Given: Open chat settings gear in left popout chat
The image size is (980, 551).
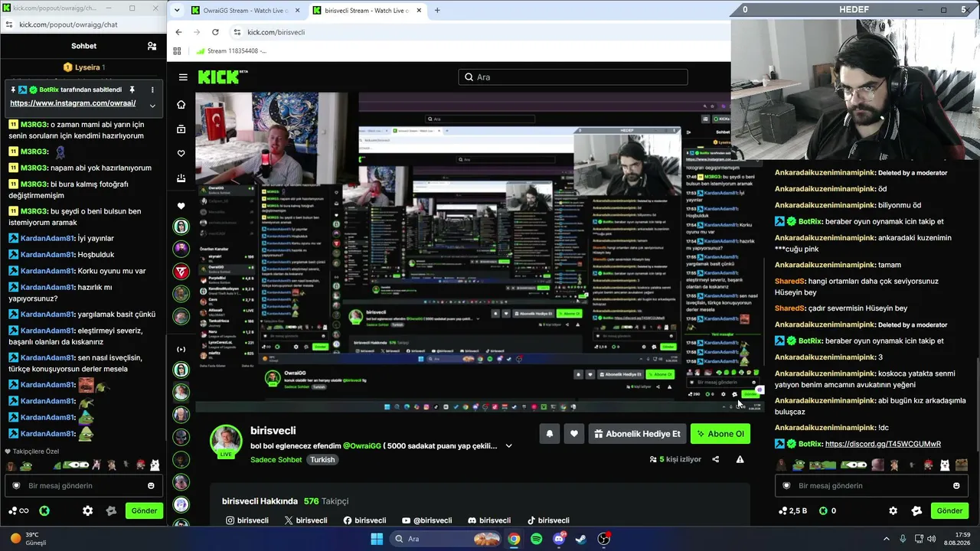Looking at the screenshot, I should pyautogui.click(x=88, y=510).
